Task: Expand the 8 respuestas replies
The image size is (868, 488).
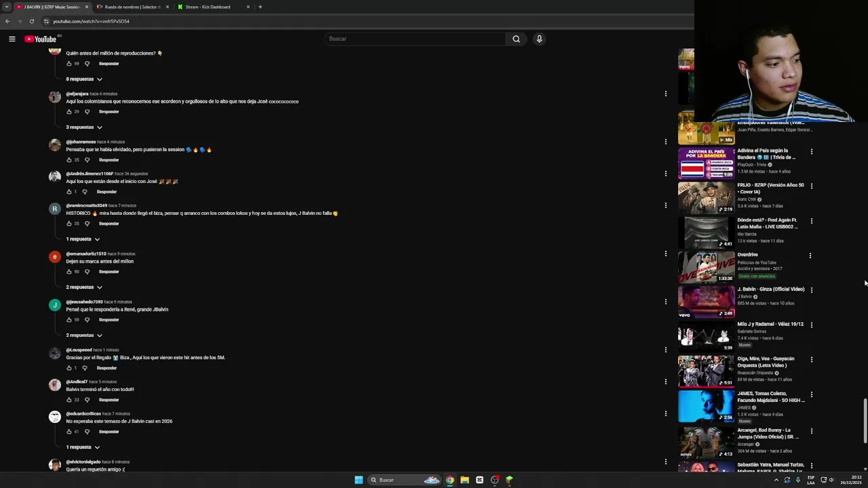Action: (x=84, y=79)
